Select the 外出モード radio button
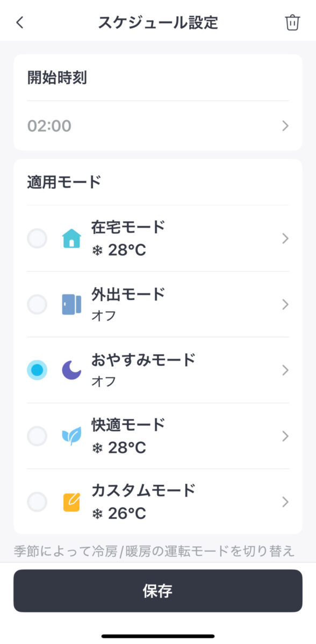 coord(37,304)
